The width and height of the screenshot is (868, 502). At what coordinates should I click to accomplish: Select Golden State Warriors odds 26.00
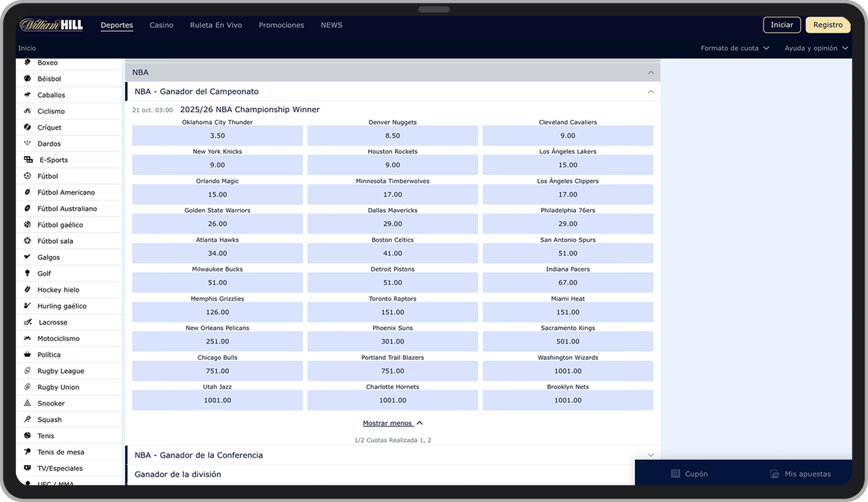[218, 224]
